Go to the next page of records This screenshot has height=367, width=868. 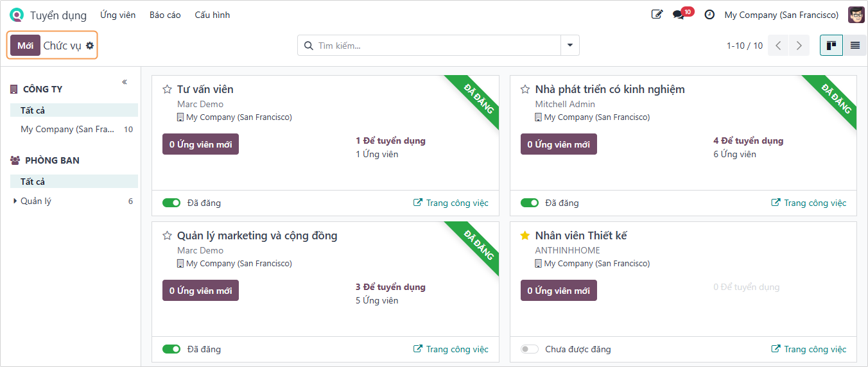[799, 46]
